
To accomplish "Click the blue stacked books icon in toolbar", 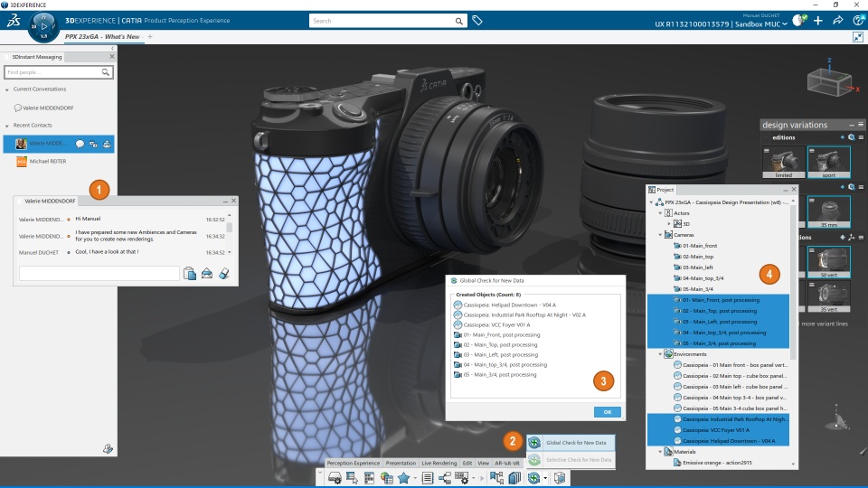I will (x=514, y=478).
